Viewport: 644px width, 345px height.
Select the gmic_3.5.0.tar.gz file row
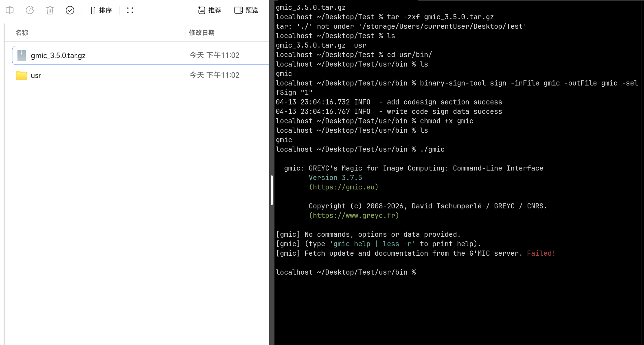pyautogui.click(x=141, y=55)
